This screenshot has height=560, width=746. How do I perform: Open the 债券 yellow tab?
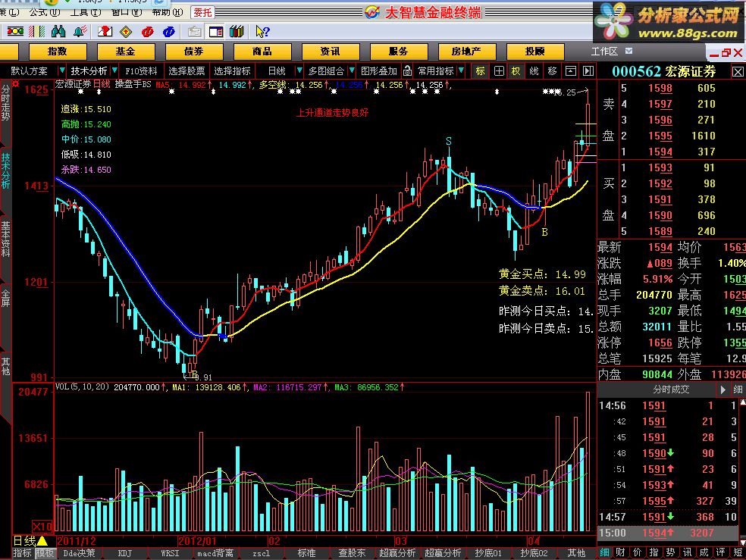pos(194,52)
